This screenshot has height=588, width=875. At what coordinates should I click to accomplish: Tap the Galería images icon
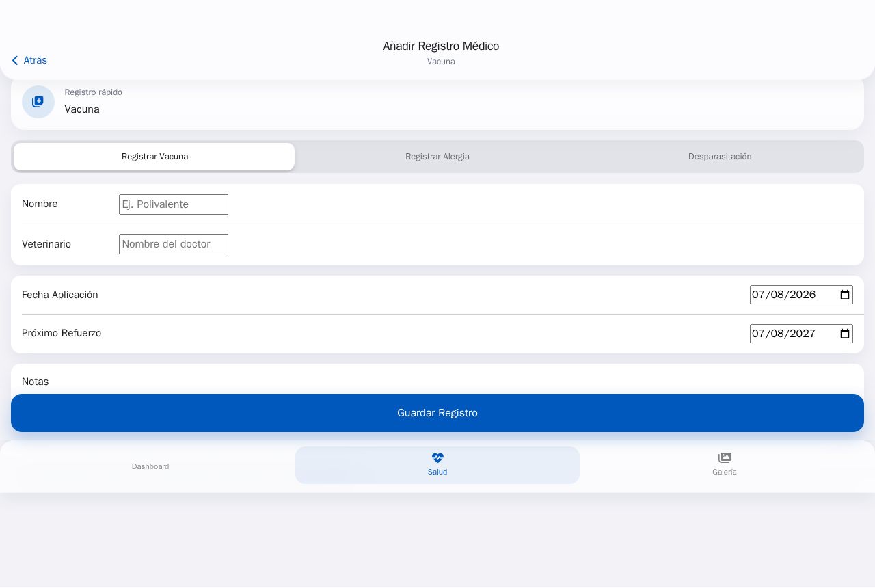(725, 458)
